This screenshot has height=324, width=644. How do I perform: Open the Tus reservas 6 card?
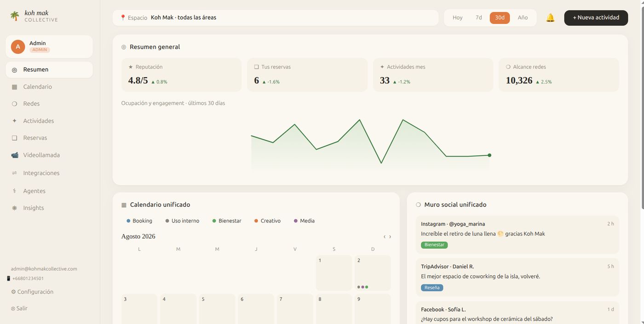[307, 75]
